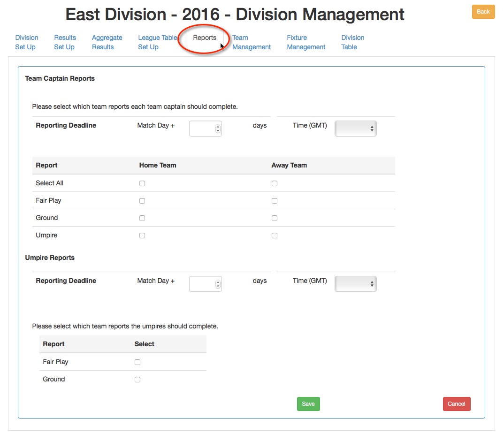Click the Home Team column header

pyautogui.click(x=158, y=165)
